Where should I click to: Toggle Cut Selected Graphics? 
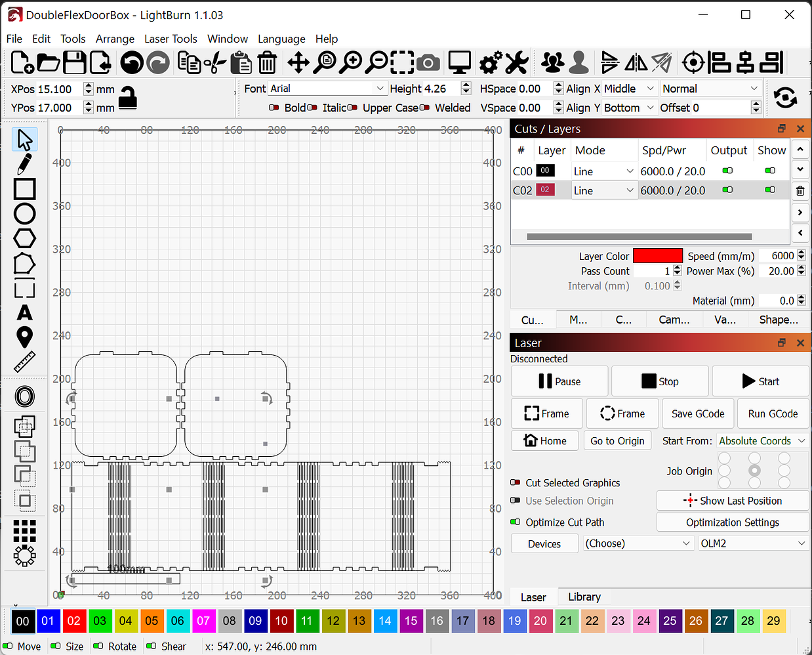coord(516,482)
